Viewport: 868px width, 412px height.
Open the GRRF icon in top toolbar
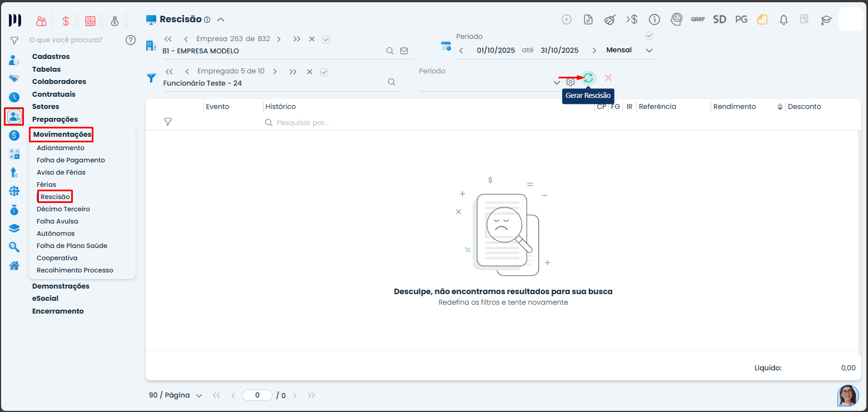(x=698, y=19)
